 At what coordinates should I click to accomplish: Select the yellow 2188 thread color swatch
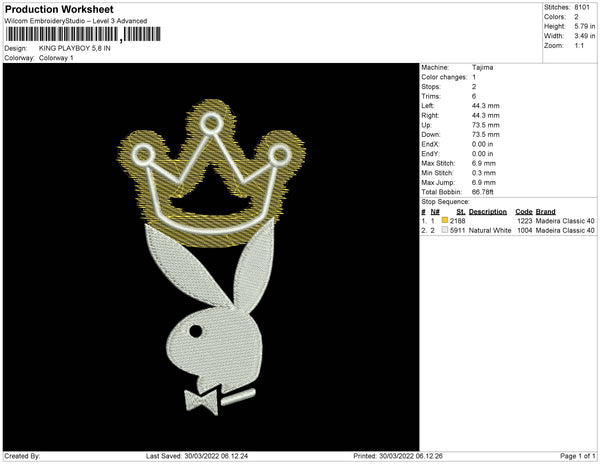click(x=445, y=220)
